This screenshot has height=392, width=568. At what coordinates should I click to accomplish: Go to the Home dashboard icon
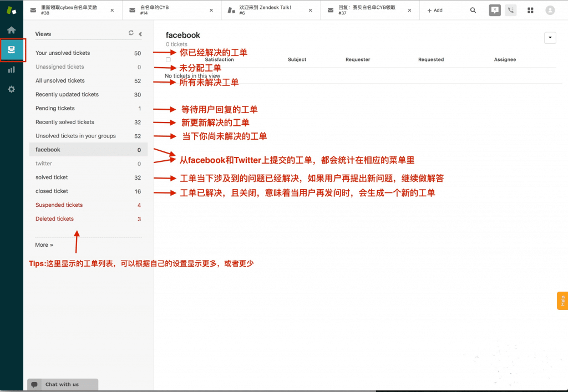pos(12,30)
